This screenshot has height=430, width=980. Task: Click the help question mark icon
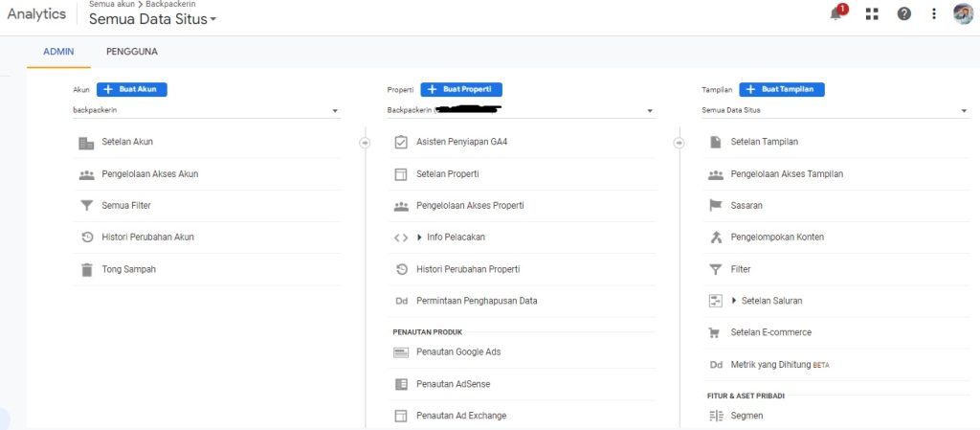[903, 14]
